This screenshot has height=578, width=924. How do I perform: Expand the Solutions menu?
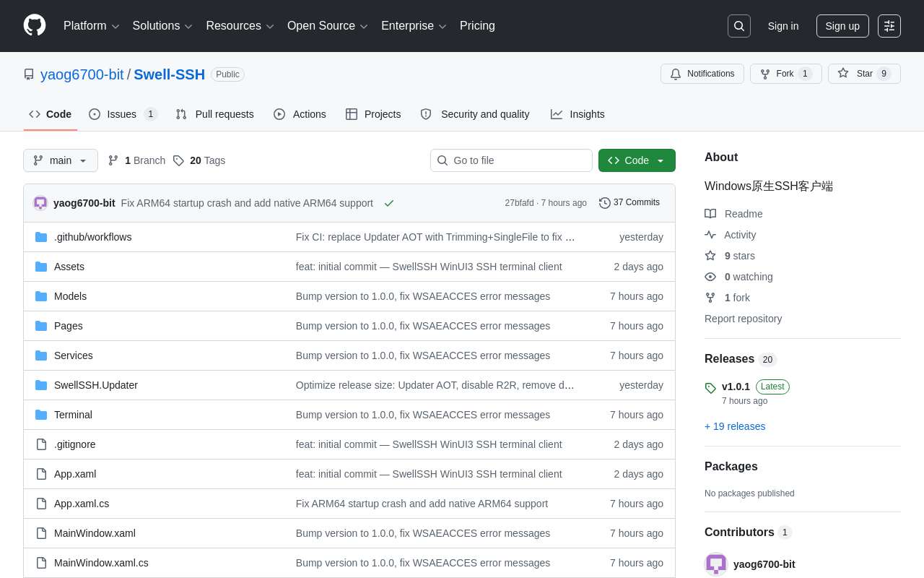[x=162, y=26]
